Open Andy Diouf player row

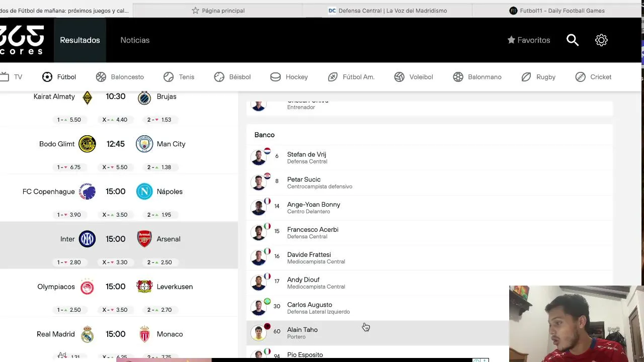click(x=430, y=283)
